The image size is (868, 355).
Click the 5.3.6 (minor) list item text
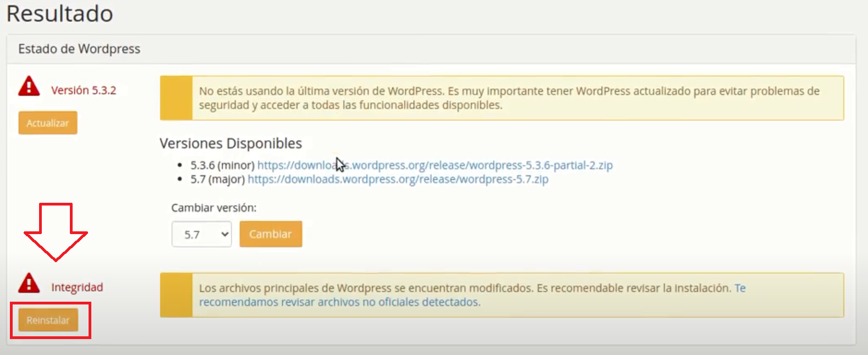click(222, 165)
